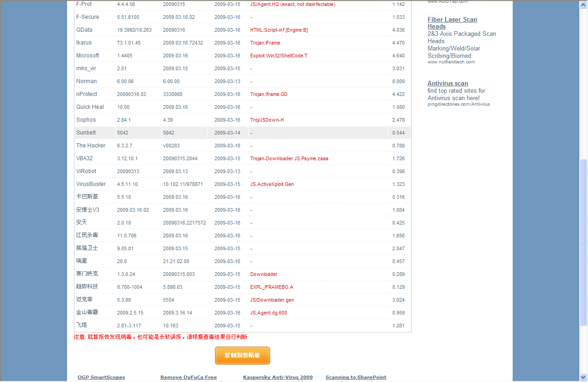
Task: Follow the OGP SmartScopes link
Action: click(x=101, y=377)
